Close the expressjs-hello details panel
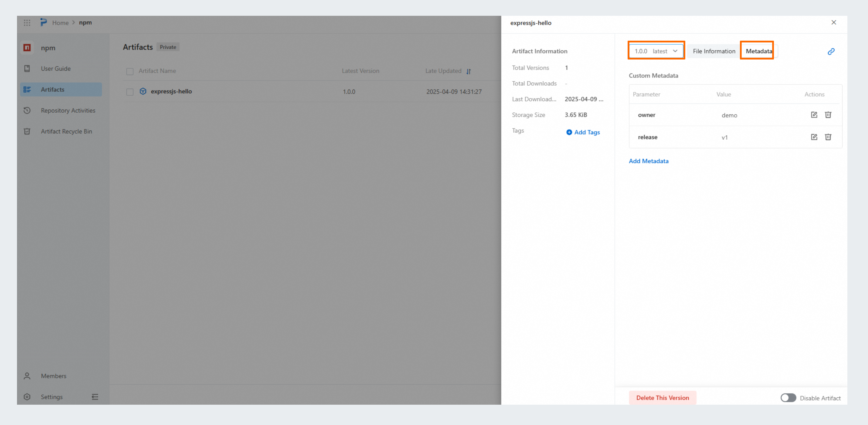868x425 pixels. 834,22
